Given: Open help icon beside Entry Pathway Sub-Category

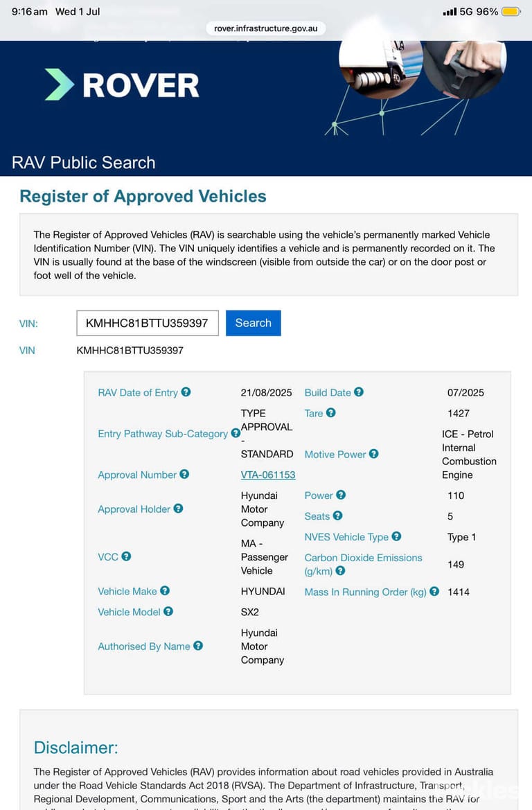Looking at the screenshot, I should (x=236, y=433).
